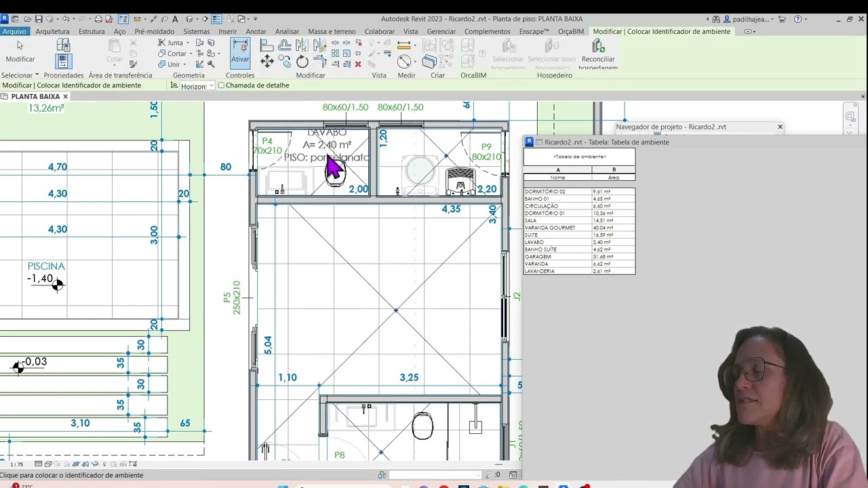Select the Rotate tool
Viewport: 868px width, 488px height.
[302, 62]
